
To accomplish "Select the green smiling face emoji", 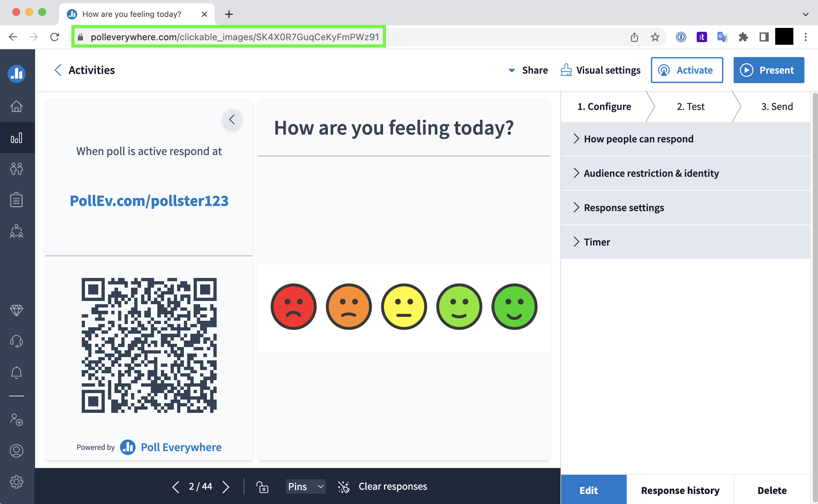I will tap(514, 306).
